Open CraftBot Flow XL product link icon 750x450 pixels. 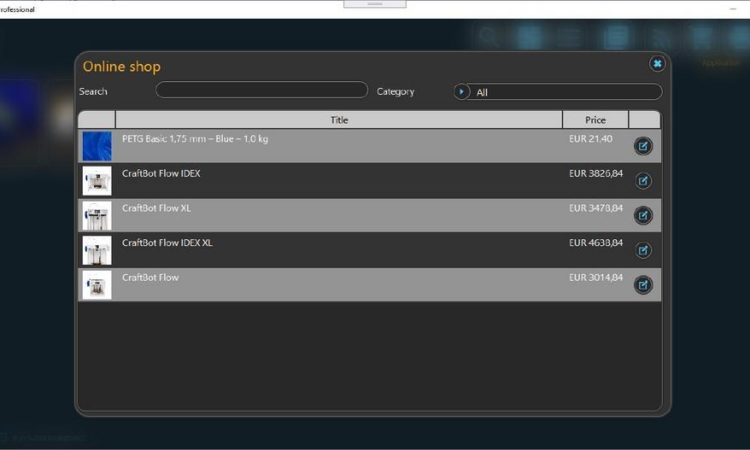pyautogui.click(x=643, y=215)
